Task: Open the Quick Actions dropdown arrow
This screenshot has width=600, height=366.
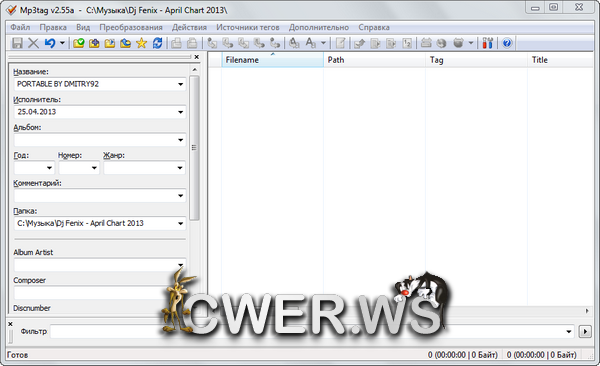Action: click(323, 43)
